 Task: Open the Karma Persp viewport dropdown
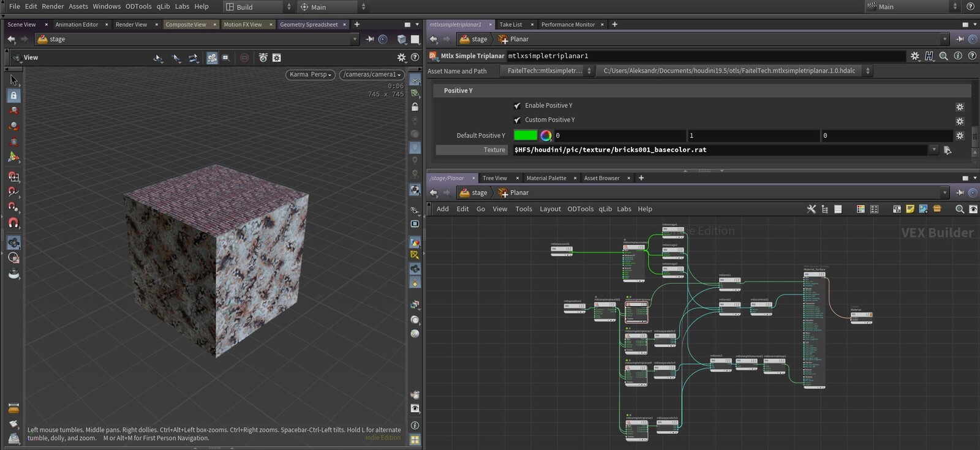(310, 75)
